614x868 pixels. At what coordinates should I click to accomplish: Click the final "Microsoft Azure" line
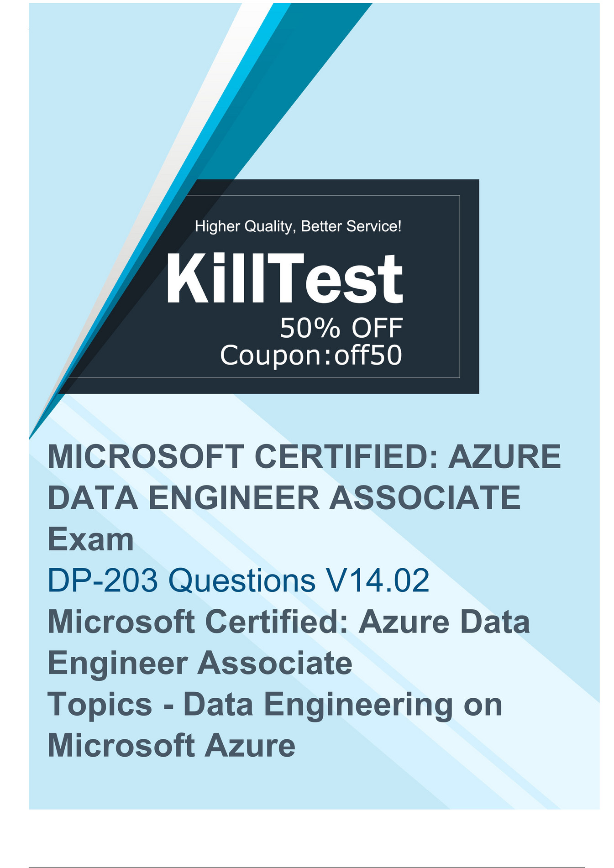click(171, 745)
